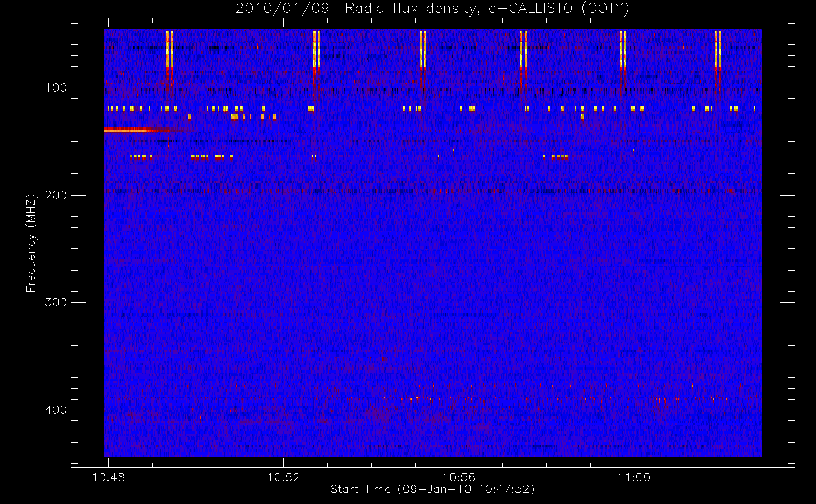Click the '300' frequency tick label
Screen dimensions: 816x504
(56, 302)
